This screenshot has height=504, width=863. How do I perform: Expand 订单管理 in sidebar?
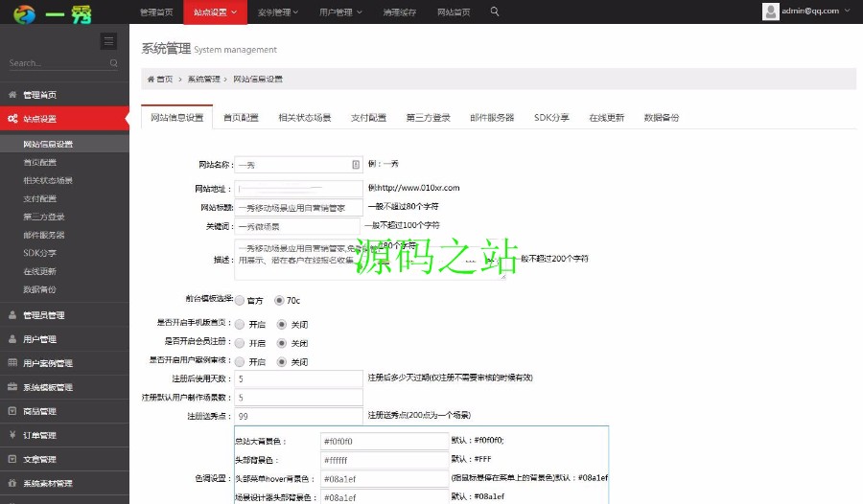click(64, 435)
